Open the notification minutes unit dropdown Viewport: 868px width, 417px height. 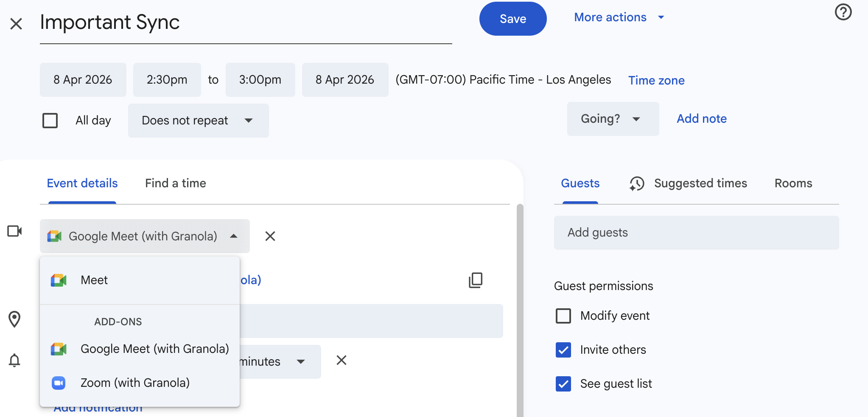coord(280,362)
